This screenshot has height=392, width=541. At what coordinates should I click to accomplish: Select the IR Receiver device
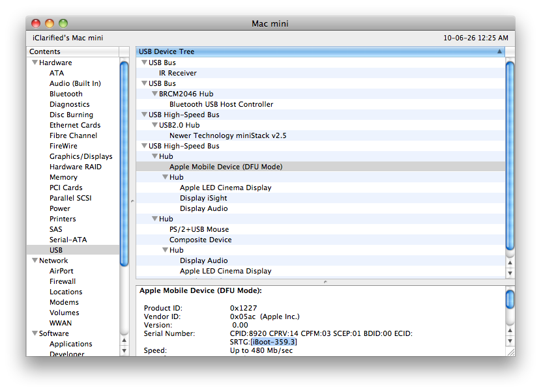pyautogui.click(x=177, y=73)
